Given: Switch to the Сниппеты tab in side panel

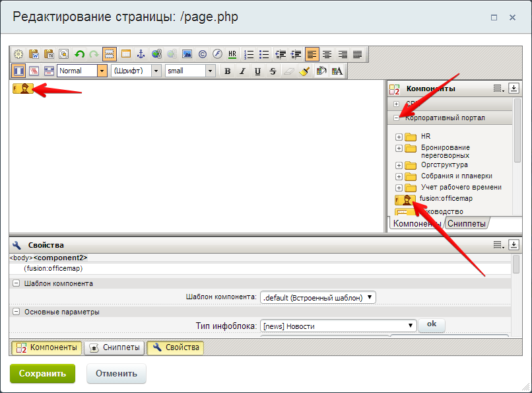Looking at the screenshot, I should pyautogui.click(x=467, y=224).
